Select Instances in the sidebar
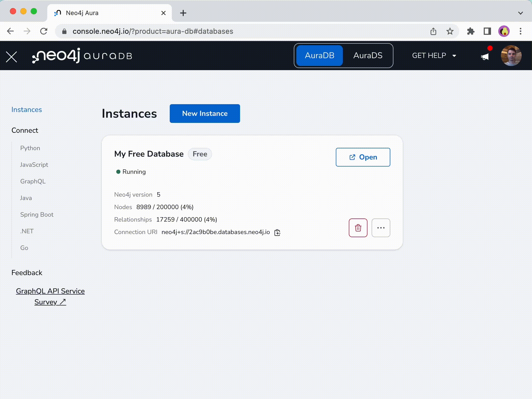Image resolution: width=532 pixels, height=399 pixels. pos(26,110)
